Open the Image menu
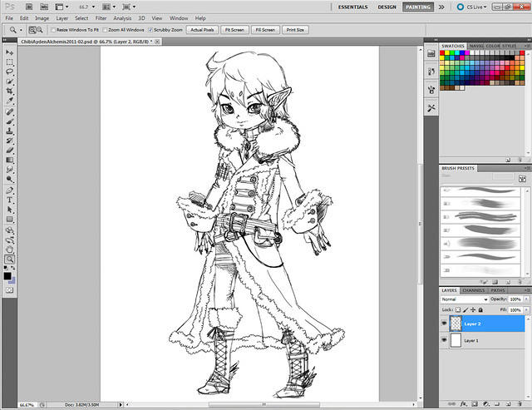532x410 pixels. click(x=42, y=18)
